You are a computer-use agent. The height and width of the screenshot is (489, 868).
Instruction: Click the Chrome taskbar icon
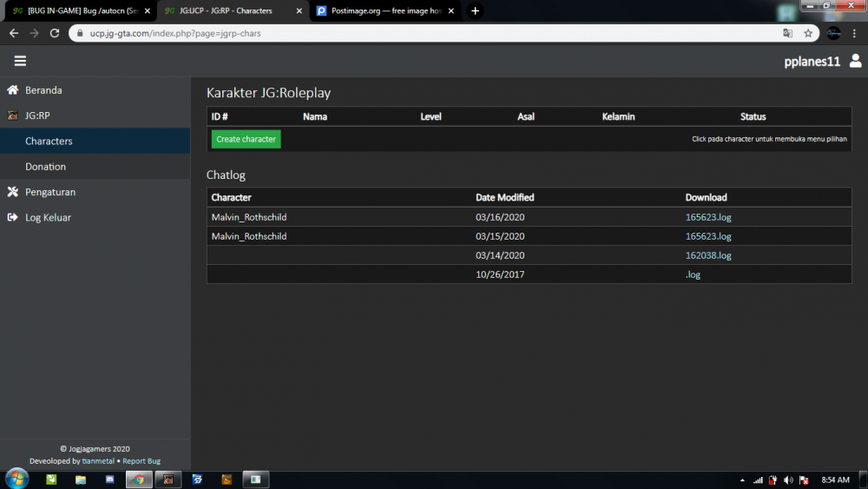click(139, 479)
